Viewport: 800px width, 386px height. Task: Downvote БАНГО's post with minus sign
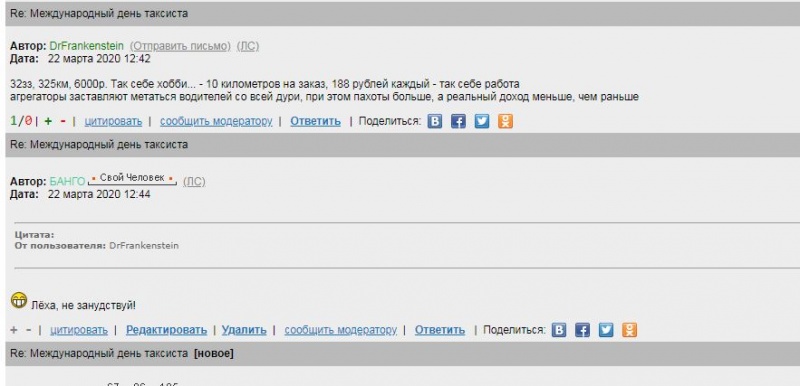click(29, 330)
